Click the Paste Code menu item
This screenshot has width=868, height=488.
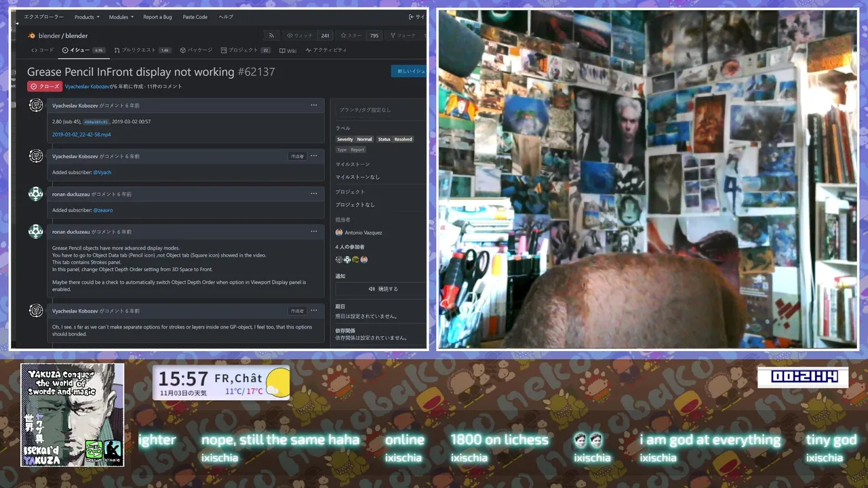(195, 17)
